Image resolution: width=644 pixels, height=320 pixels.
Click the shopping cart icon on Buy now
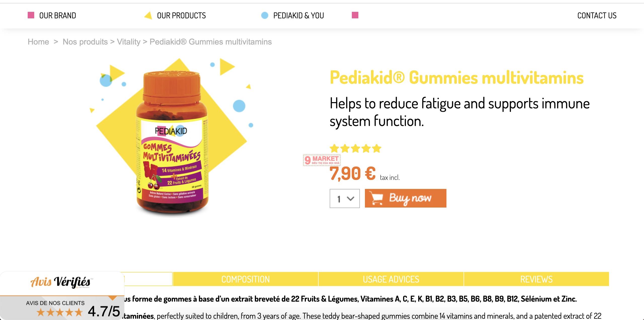376,198
